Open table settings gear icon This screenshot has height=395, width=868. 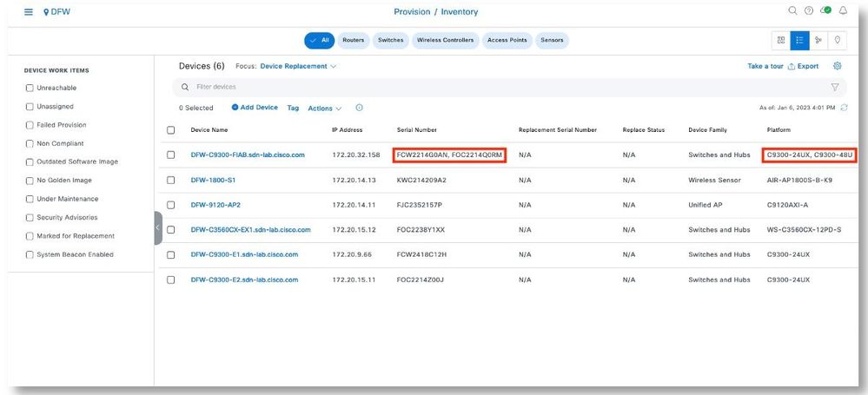[x=837, y=66]
